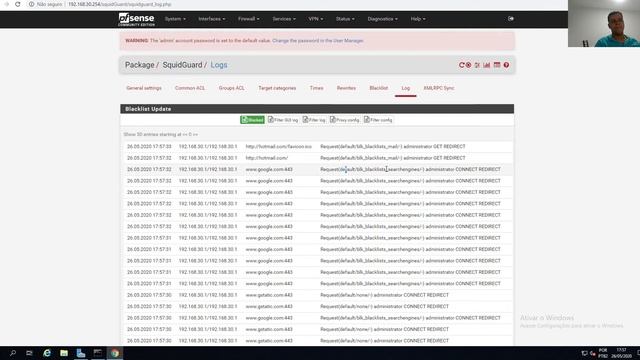Open the VPN dropdown menu

316,19
